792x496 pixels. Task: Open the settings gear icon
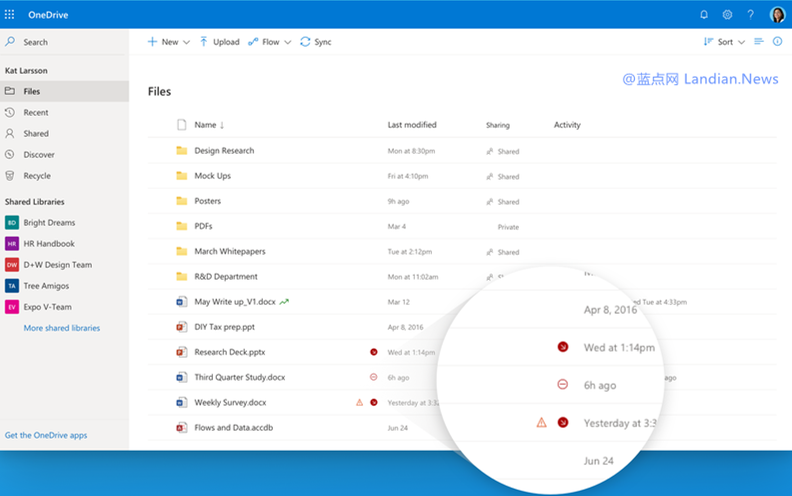727,14
